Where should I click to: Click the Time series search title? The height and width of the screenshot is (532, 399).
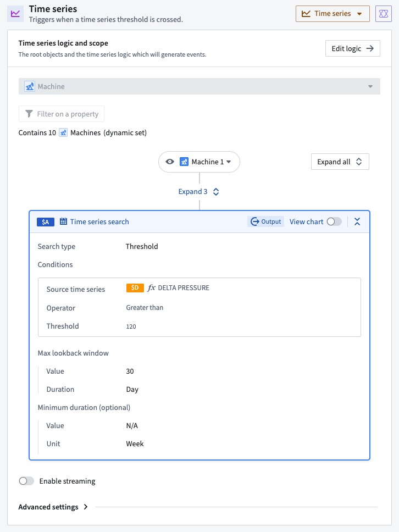[x=99, y=222]
